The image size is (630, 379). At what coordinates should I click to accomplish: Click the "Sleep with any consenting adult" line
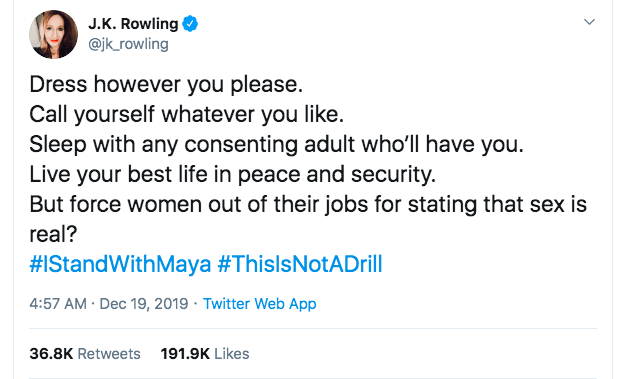[x=276, y=144]
